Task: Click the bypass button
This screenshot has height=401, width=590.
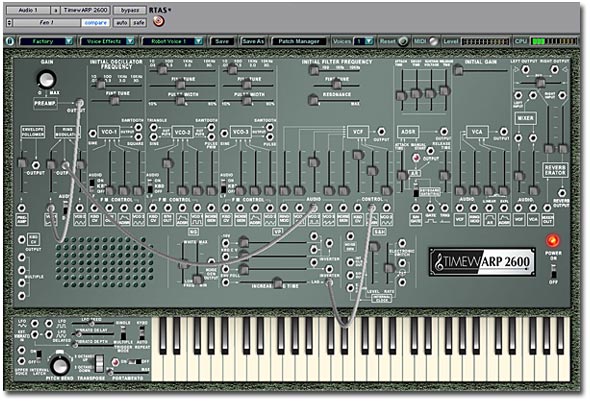Action: click(130, 10)
